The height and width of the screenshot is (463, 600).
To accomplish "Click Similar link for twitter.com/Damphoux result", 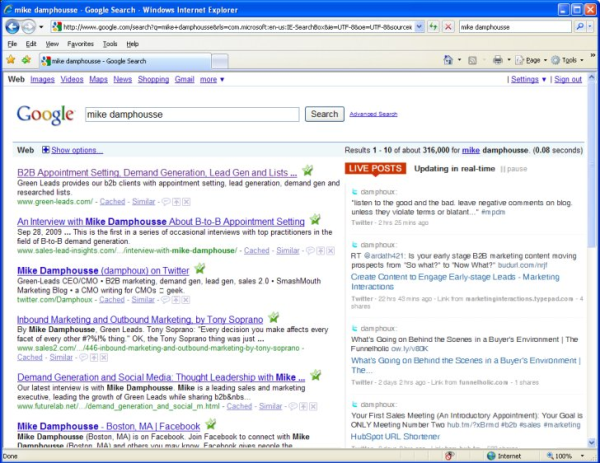I will point(143,299).
